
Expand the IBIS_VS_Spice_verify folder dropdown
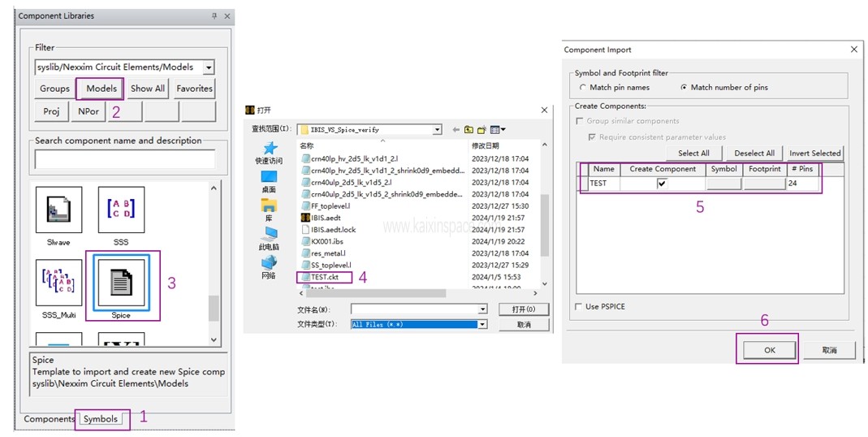click(437, 129)
